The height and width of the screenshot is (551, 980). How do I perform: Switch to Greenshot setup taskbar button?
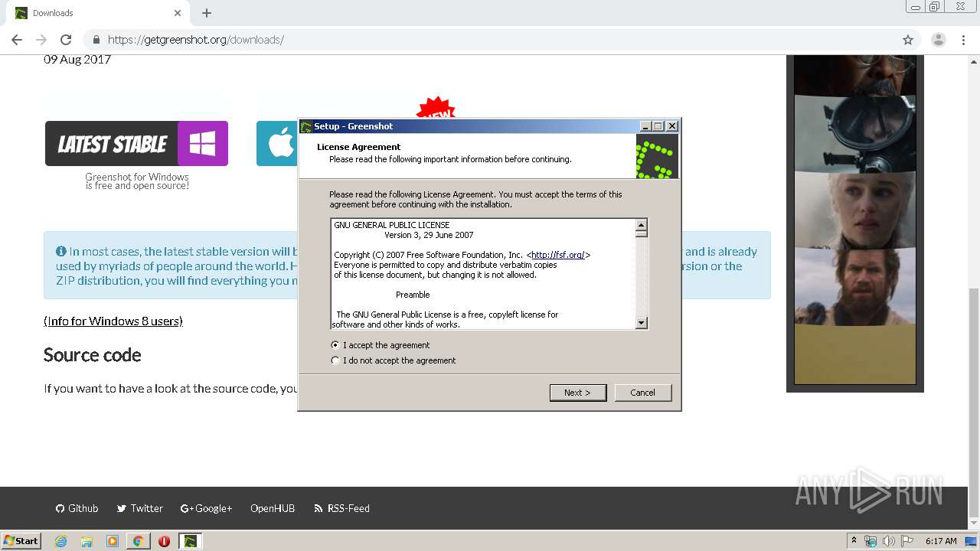pyautogui.click(x=191, y=541)
